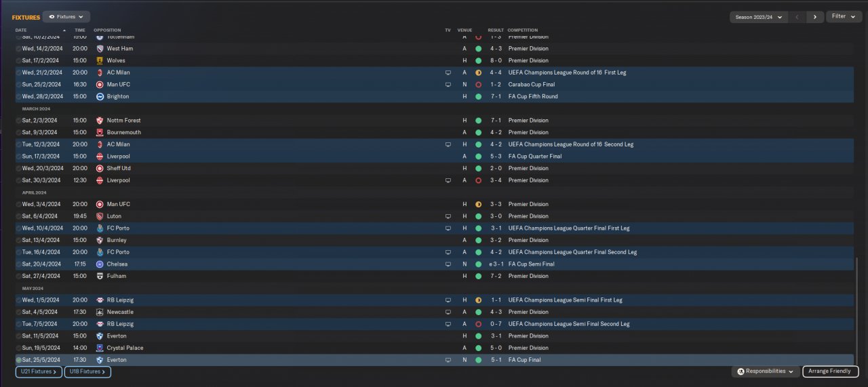Click green win indicator on Wolves 8 - 0 row
Screen dimensions: 868x387
[478, 61]
